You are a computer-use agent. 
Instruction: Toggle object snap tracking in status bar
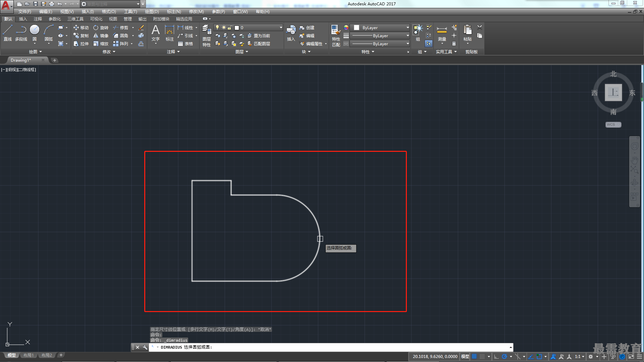coord(531,357)
